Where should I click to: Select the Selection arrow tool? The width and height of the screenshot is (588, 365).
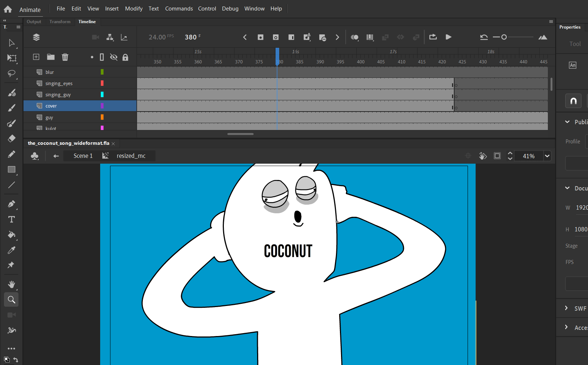click(x=12, y=43)
